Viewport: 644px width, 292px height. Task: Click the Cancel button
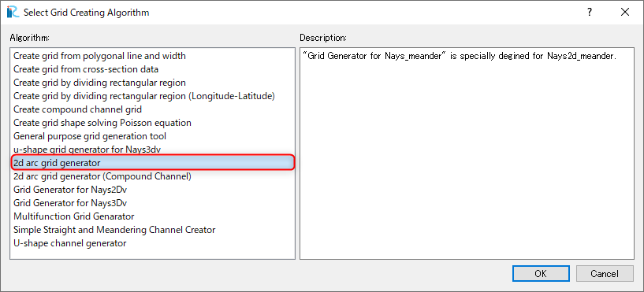coord(605,274)
